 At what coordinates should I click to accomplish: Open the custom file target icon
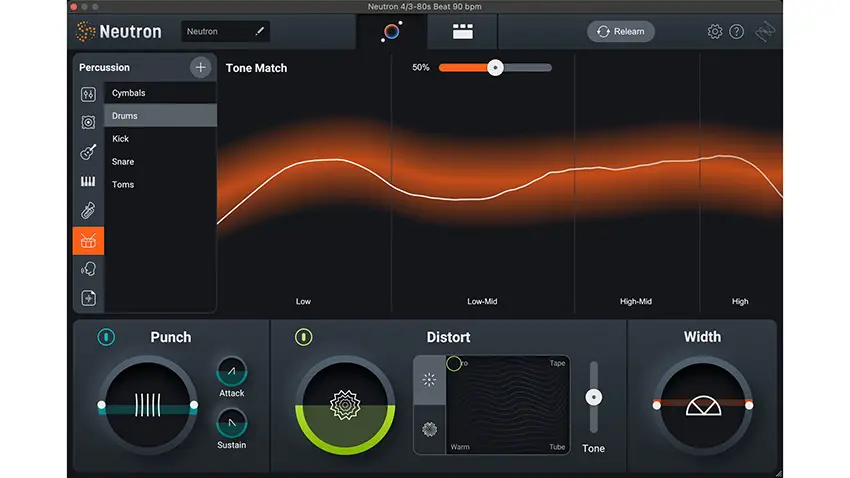88,298
